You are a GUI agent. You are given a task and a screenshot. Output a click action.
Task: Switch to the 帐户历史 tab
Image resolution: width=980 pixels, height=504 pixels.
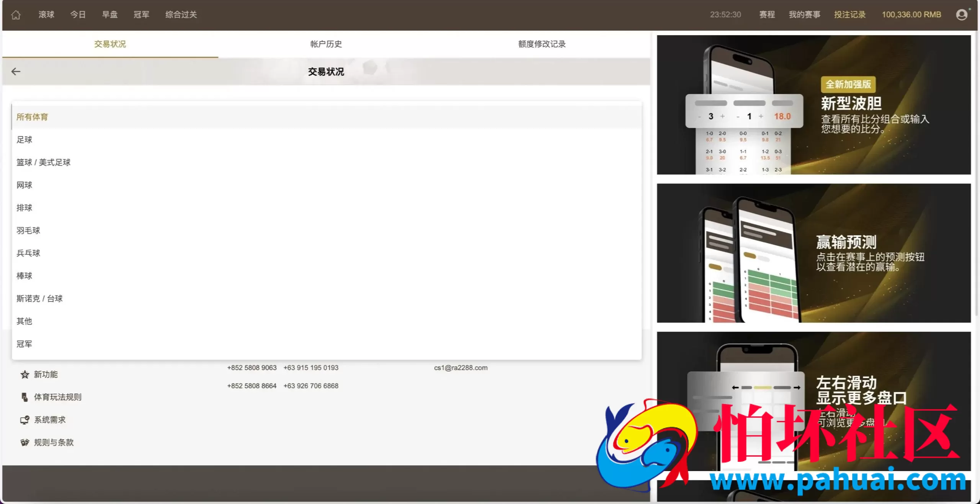[326, 44]
